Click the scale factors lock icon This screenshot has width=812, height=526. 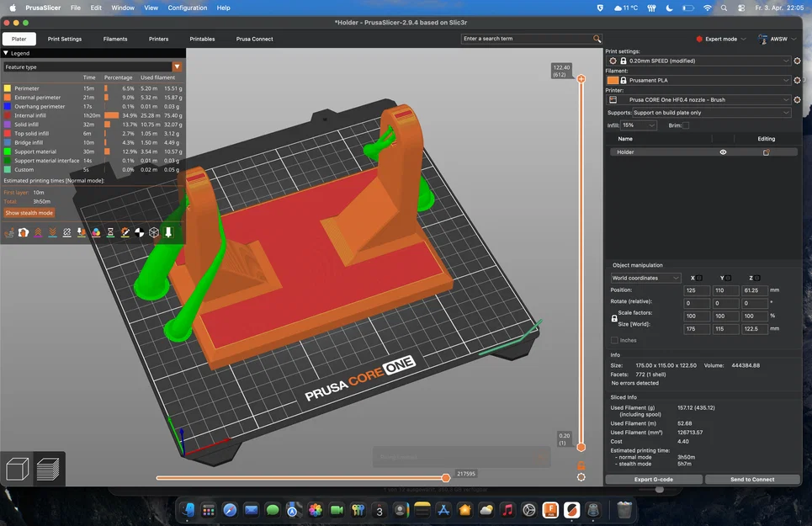pyautogui.click(x=615, y=318)
